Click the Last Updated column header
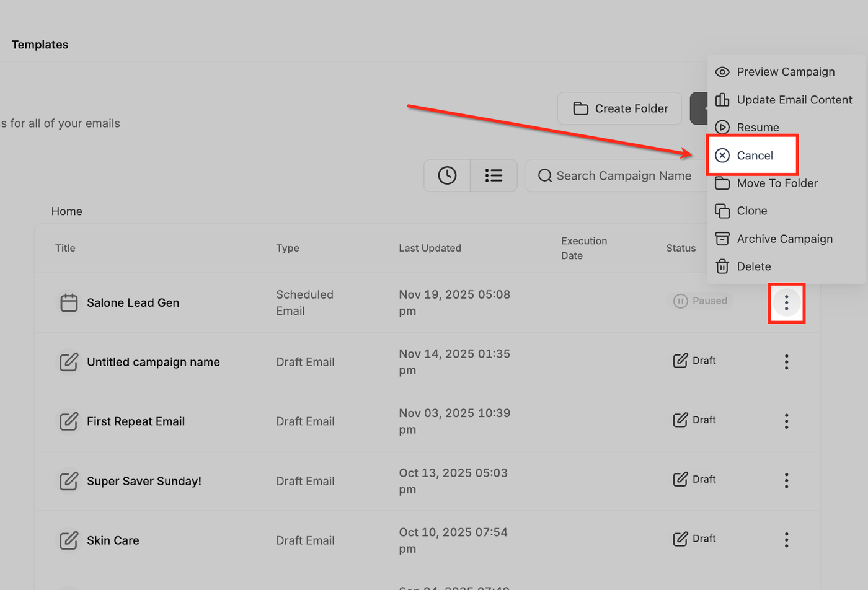This screenshot has height=590, width=868. 430,248
